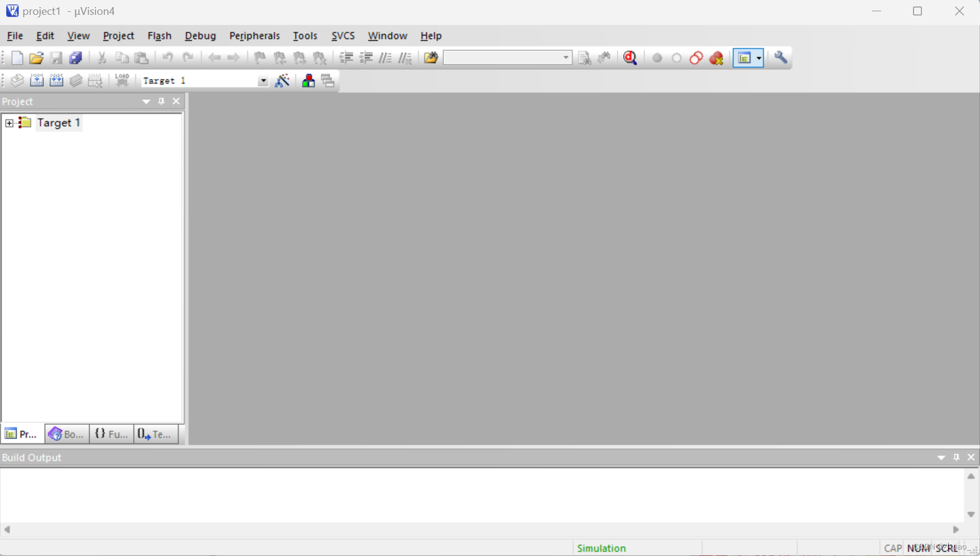Open Build Output panel menu arrow
This screenshot has height=556, width=980.
click(941, 457)
